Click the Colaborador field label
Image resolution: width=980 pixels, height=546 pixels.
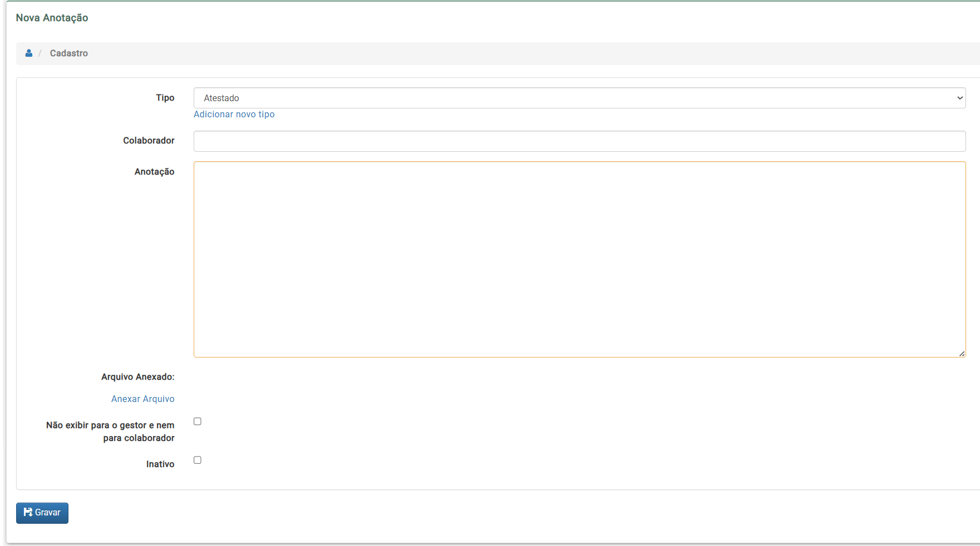click(x=149, y=141)
